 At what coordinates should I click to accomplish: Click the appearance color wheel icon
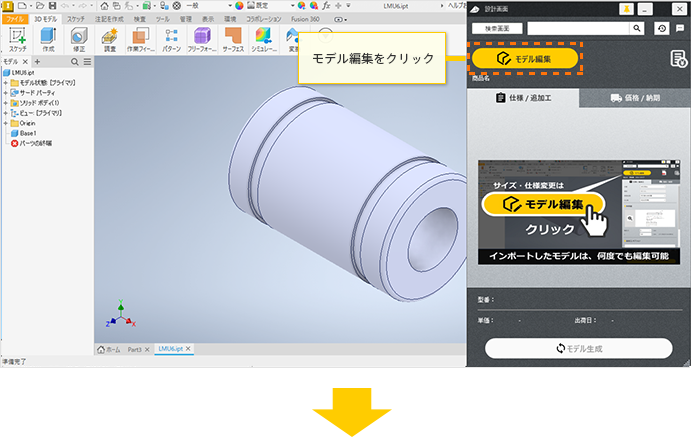click(x=239, y=6)
